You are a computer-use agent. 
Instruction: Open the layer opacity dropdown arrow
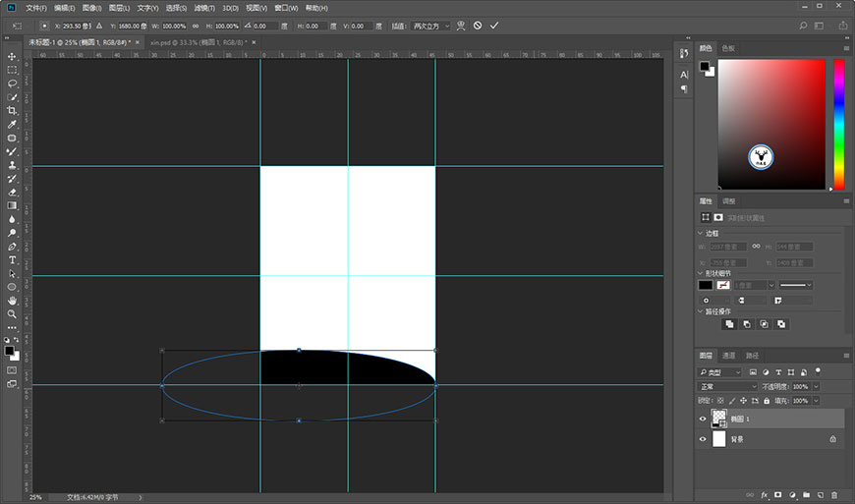coord(817,387)
